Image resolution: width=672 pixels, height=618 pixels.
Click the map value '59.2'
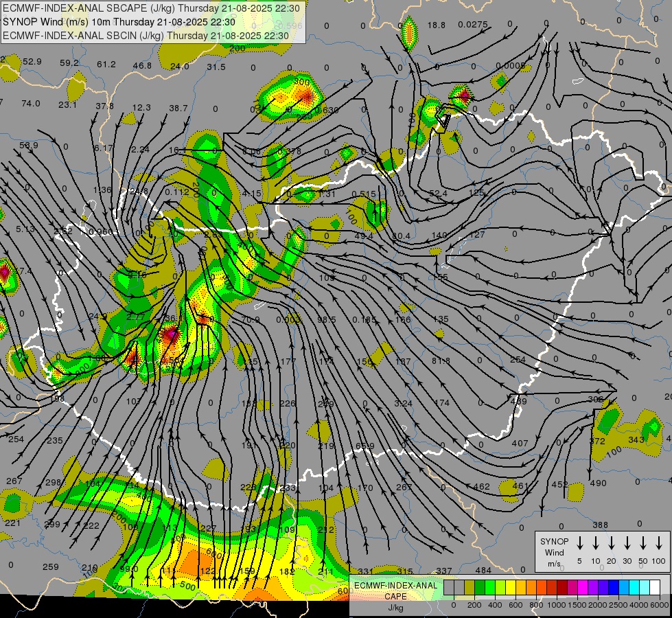tap(69, 63)
